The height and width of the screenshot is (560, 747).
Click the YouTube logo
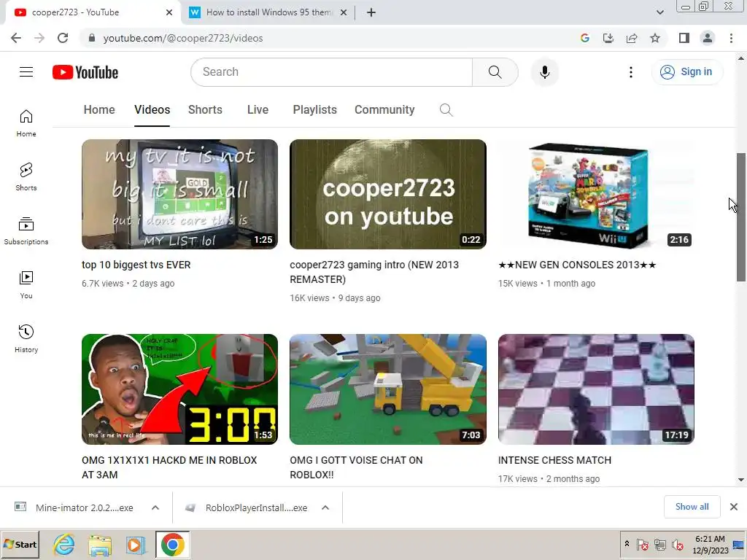[85, 72]
